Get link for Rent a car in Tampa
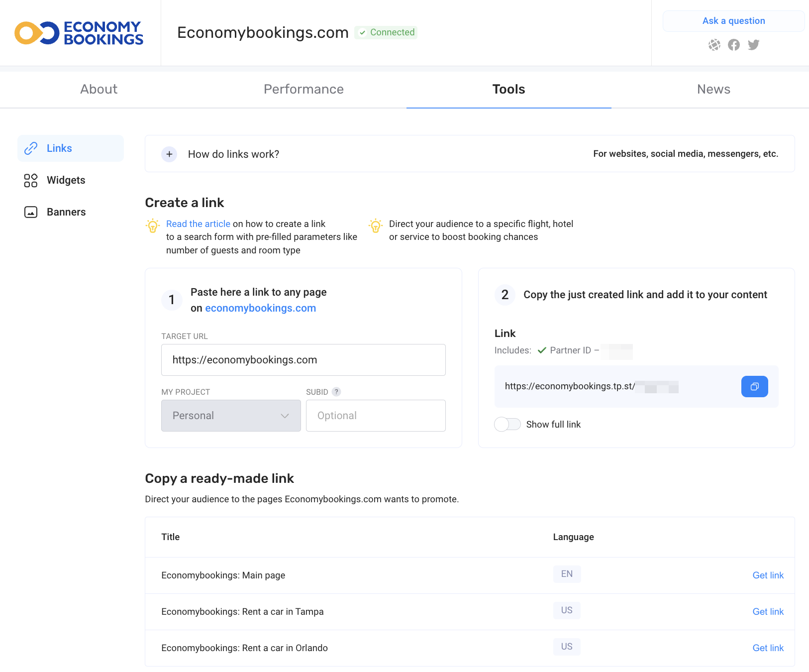809x672 pixels. [x=768, y=612]
